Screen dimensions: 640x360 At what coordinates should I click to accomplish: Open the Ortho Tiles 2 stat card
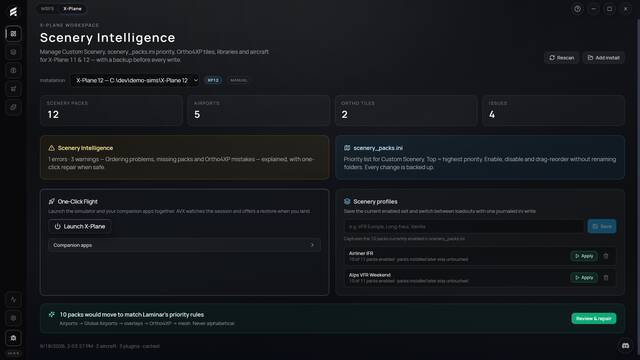pos(406,110)
